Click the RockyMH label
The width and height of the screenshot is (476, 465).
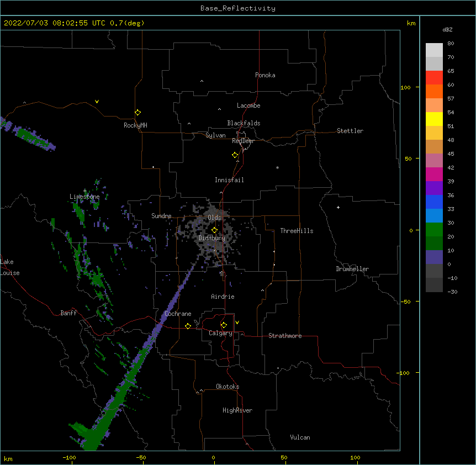(x=135, y=125)
